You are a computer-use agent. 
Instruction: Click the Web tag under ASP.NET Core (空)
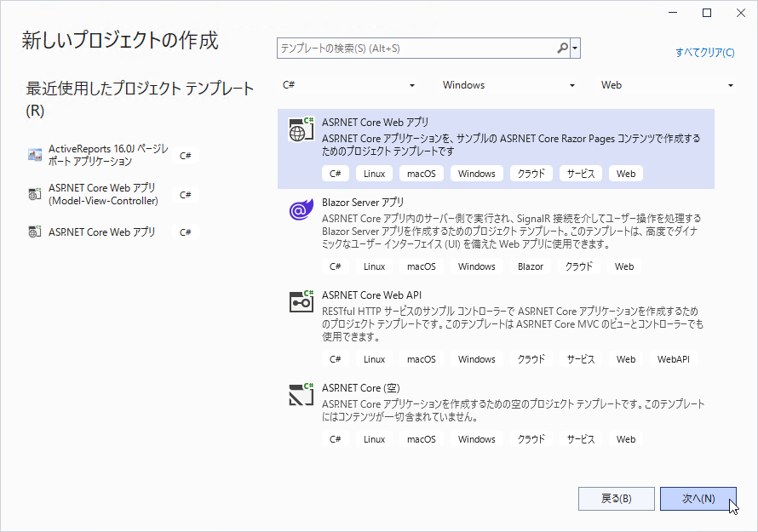626,439
